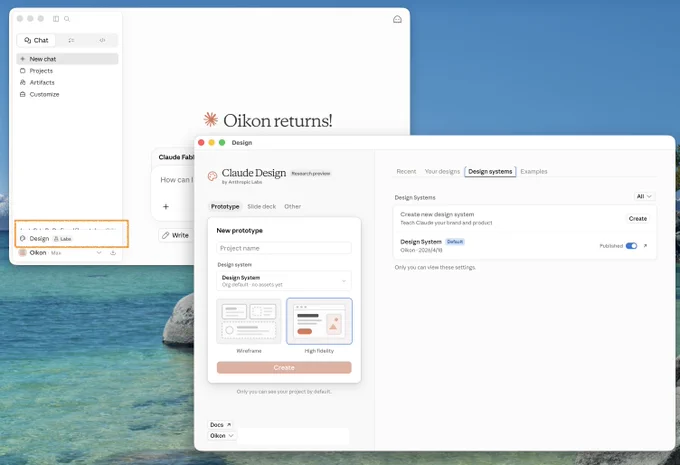Image resolution: width=680 pixels, height=465 pixels.
Task: Click the Claude sunburst logo icon
Action: click(211, 119)
